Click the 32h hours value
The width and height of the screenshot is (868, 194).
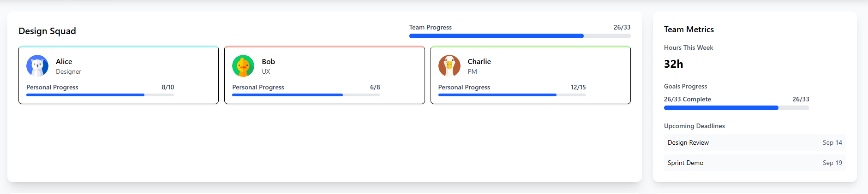point(673,64)
